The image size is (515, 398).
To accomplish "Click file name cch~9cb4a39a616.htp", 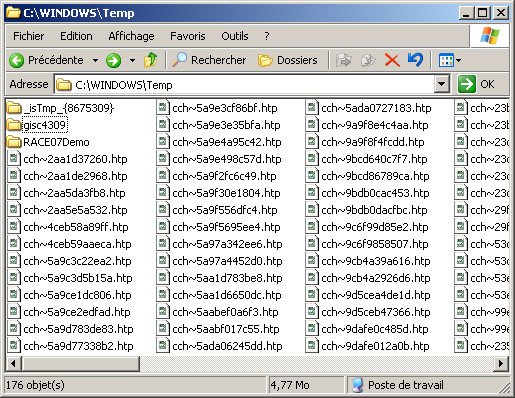I will click(376, 261).
